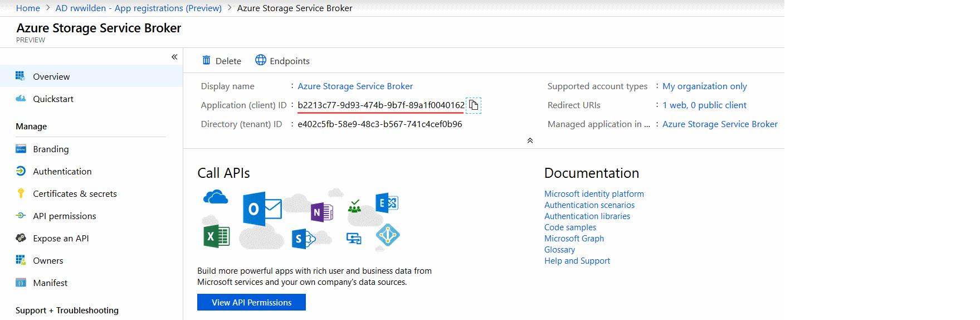Screen dimensions: 980x320
Task: Click the Delete toolbar button
Action: pos(222,60)
